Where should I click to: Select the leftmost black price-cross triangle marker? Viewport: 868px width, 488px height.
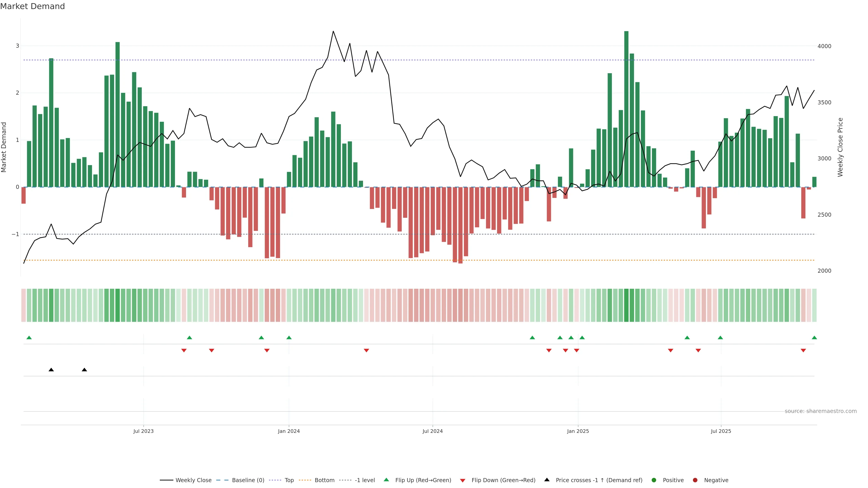pyautogui.click(x=51, y=370)
